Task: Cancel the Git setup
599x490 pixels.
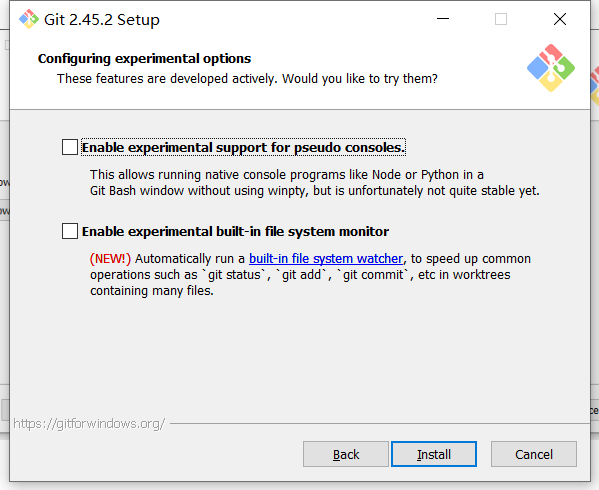Action: [x=534, y=454]
